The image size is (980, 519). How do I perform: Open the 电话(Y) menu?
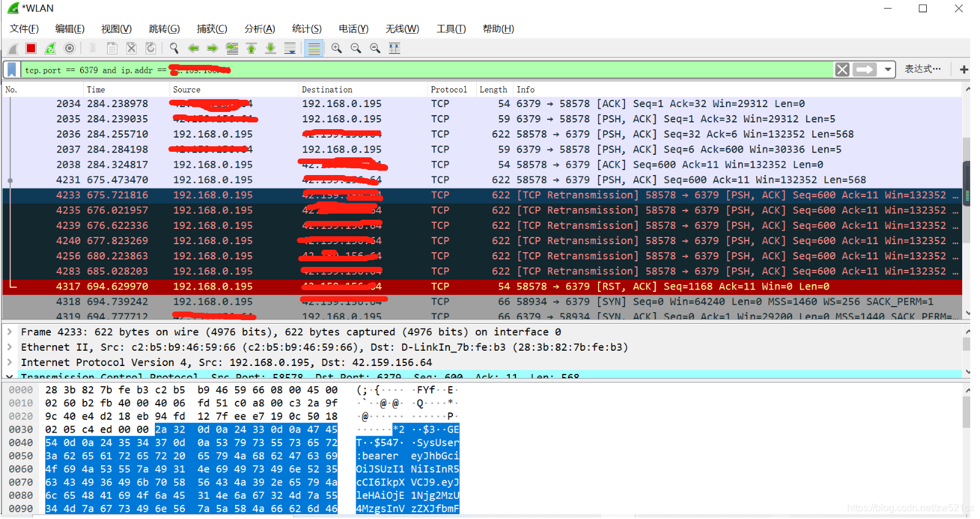[354, 29]
